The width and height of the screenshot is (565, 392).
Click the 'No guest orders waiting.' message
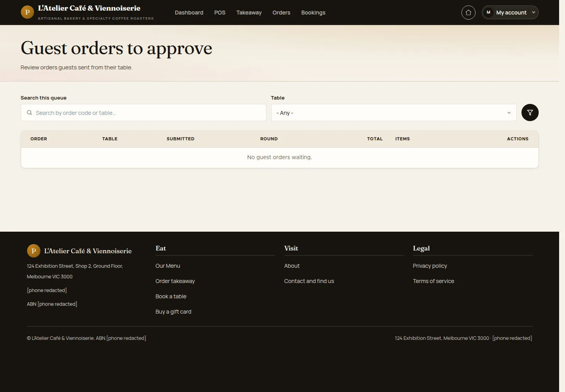tap(279, 157)
